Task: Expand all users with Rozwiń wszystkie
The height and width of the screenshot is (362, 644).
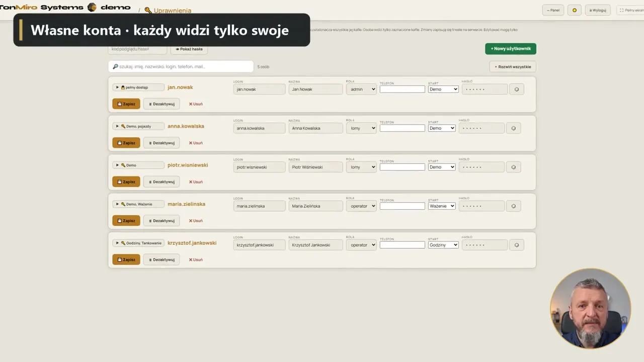Action: (513, 67)
